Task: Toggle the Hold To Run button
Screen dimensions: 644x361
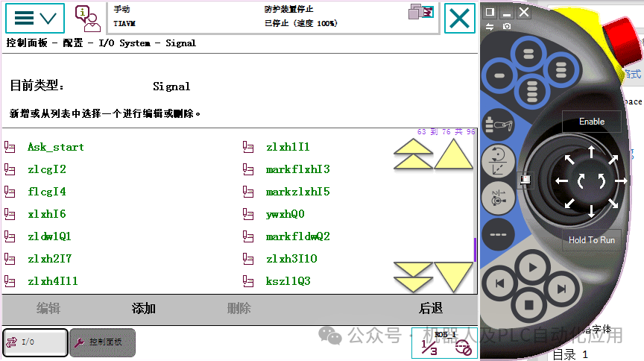Action: point(591,239)
